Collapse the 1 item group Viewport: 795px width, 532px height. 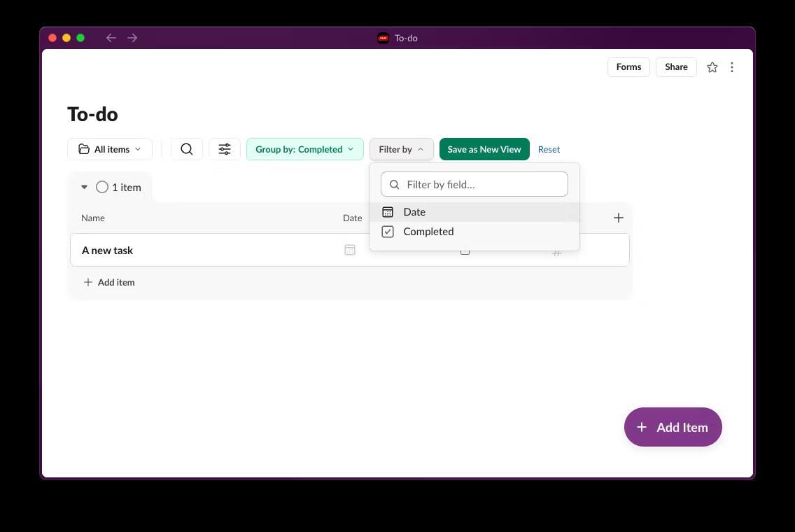pos(84,187)
